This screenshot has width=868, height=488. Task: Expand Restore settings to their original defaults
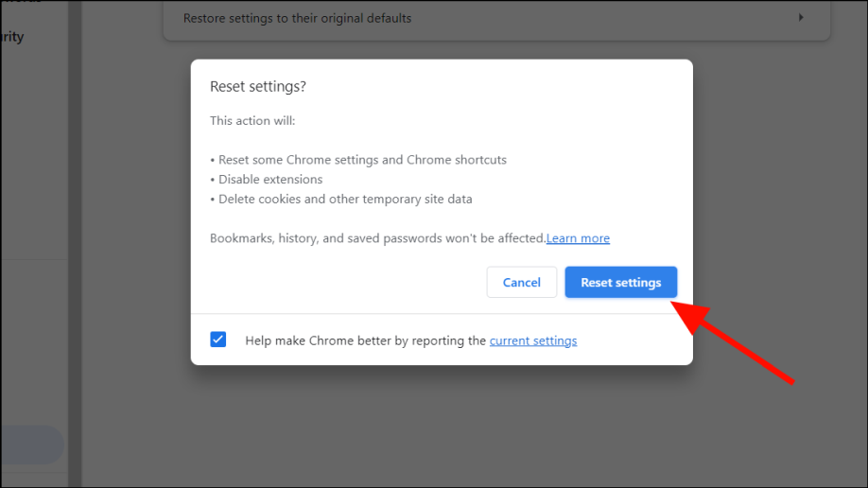pos(496,18)
